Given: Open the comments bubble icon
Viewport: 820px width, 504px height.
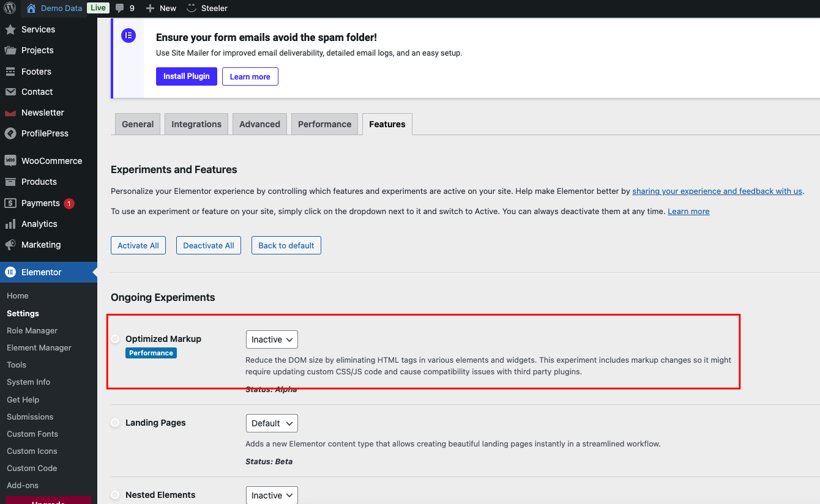Looking at the screenshot, I should tap(120, 8).
